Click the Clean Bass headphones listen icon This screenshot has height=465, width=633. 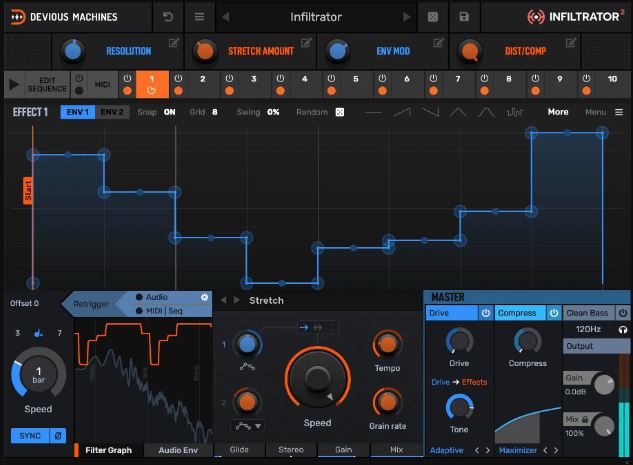623,329
